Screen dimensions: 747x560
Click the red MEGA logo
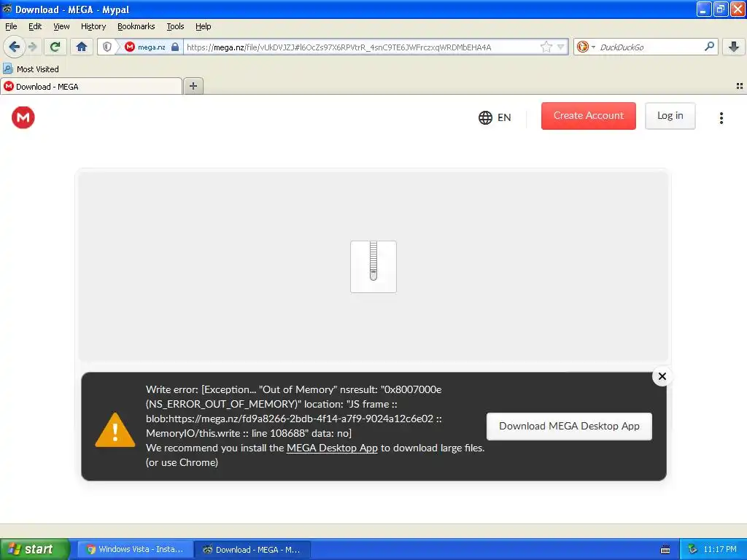[x=23, y=117]
